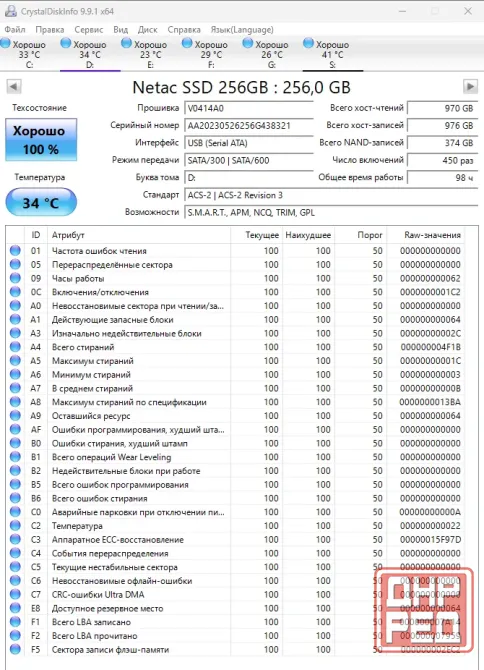The width and height of the screenshot is (484, 670).
Task: Select drive S: health status icon
Action: coord(308,43)
